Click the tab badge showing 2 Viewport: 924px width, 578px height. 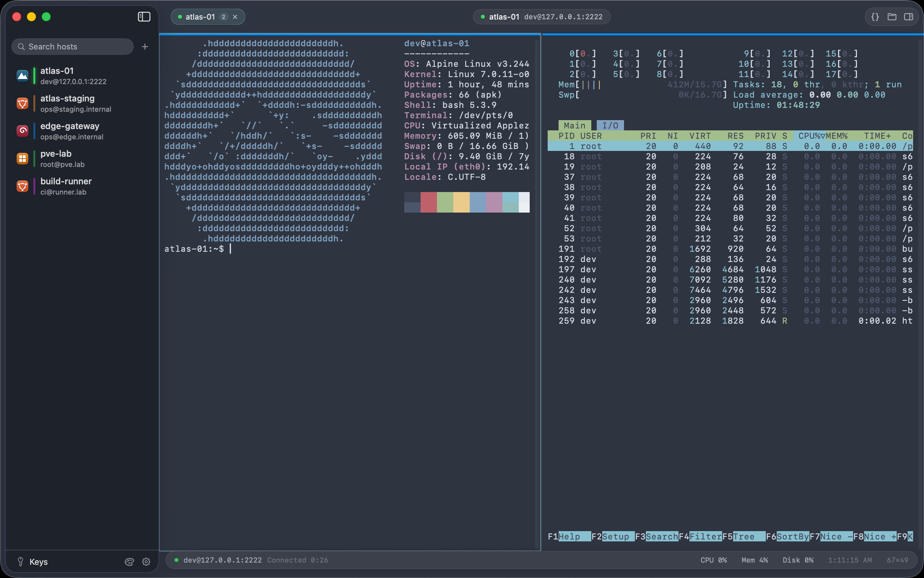tap(224, 17)
